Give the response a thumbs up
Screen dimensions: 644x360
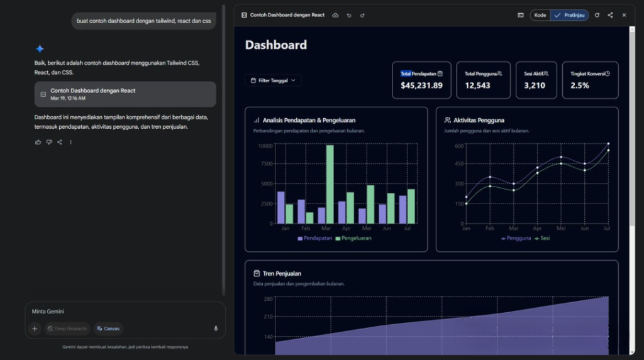coord(38,142)
